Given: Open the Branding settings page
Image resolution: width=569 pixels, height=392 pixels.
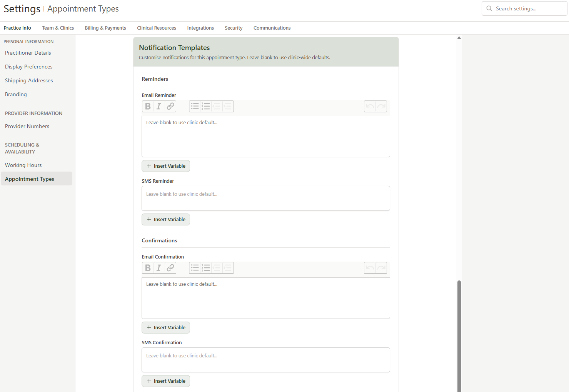Looking at the screenshot, I should 16,94.
